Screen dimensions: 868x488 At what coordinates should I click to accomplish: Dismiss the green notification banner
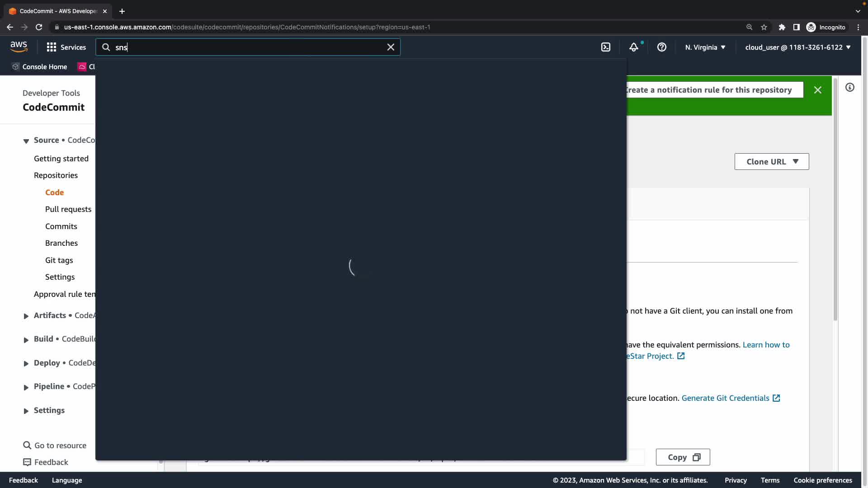[x=817, y=90]
